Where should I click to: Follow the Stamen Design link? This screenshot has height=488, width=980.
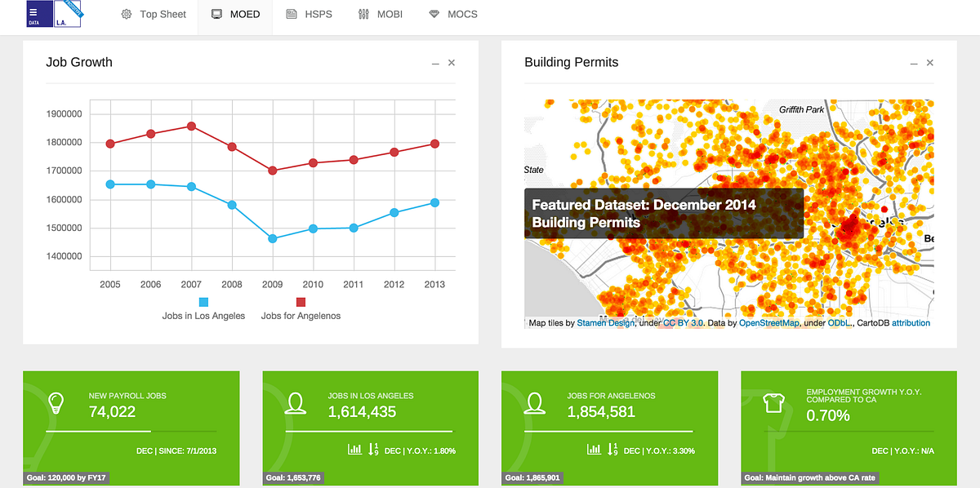point(606,323)
